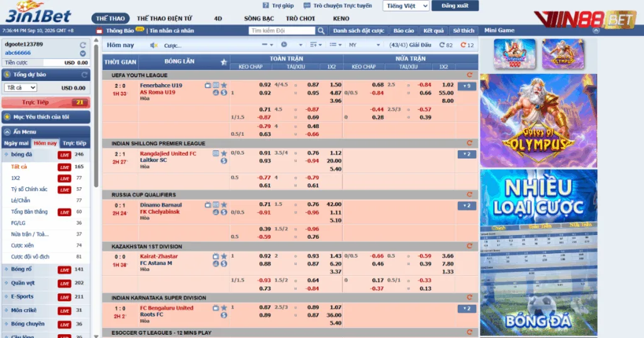The image size is (644, 338).
Task: Open the Trợ giúp help icon
Action: tap(266, 6)
